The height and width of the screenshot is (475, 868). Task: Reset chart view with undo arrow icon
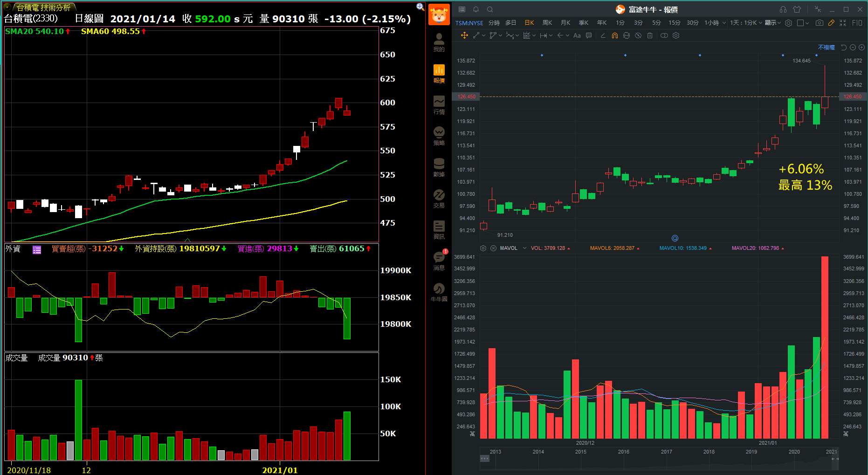coord(844,48)
